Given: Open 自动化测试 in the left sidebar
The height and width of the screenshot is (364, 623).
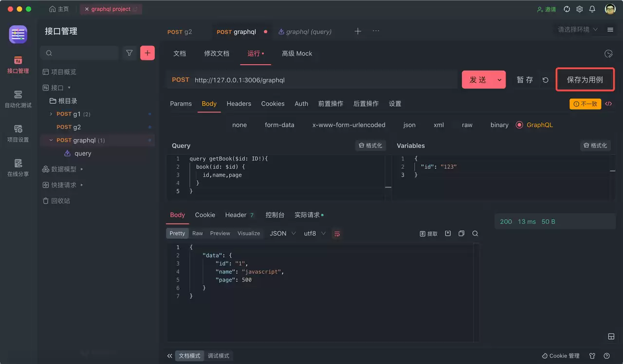Looking at the screenshot, I should click(x=18, y=99).
